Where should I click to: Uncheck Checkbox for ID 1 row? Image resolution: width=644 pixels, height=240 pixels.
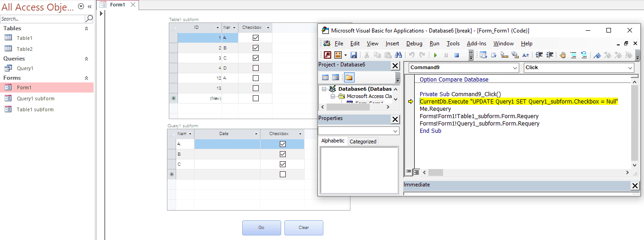pos(255,38)
